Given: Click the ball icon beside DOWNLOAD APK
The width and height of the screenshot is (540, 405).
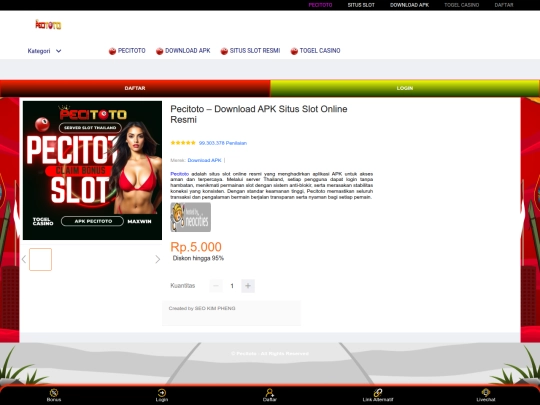Looking at the screenshot, I should (159, 51).
